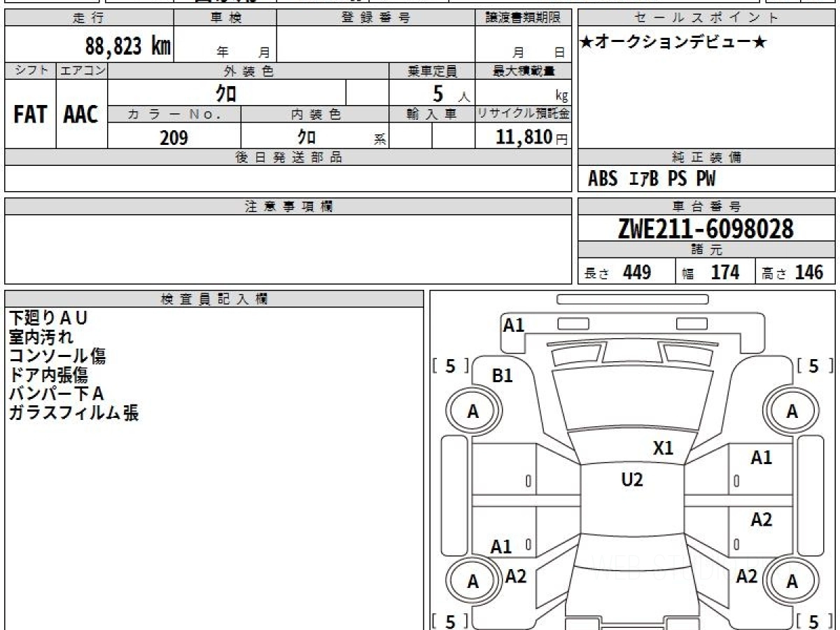This screenshot has height=630, width=840.
Task: Click the 下廻りAU inspector note
Action: pos(48,318)
